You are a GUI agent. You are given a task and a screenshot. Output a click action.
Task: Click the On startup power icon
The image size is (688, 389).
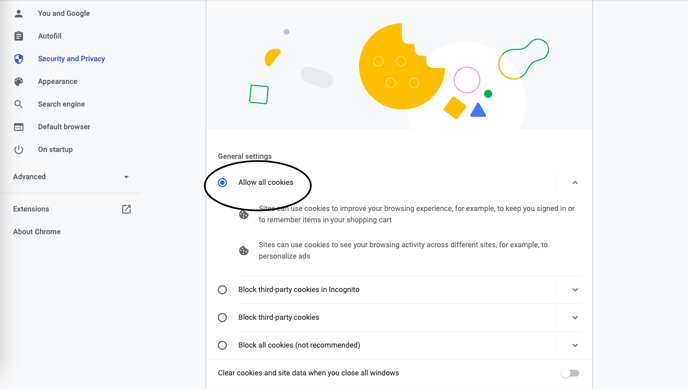[x=18, y=150]
